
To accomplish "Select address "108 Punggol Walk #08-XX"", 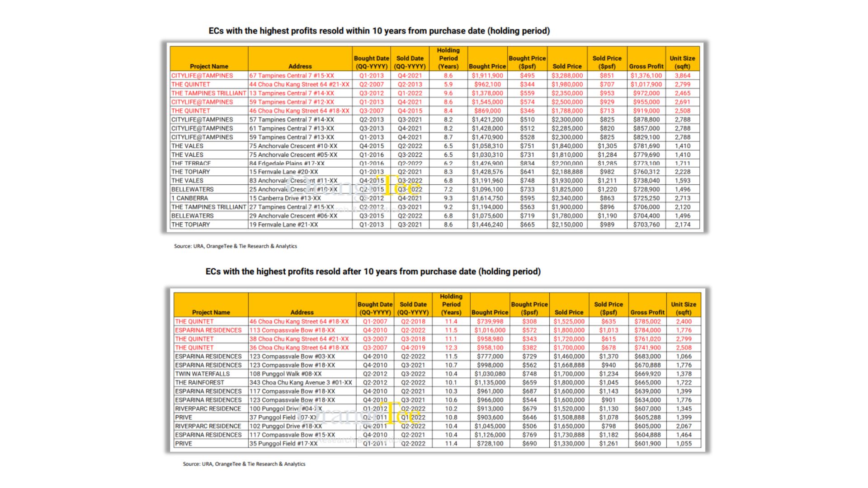I will click(285, 374).
